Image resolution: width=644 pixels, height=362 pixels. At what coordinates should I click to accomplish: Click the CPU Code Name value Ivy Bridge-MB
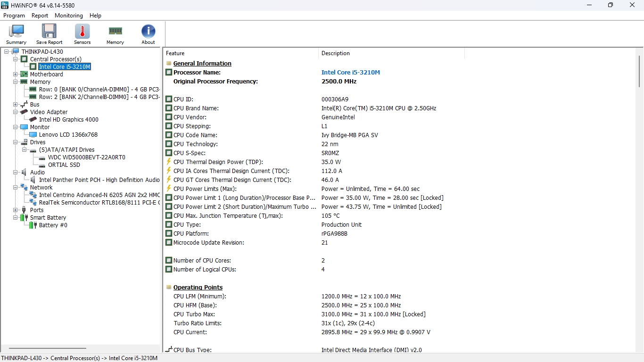[350, 135]
